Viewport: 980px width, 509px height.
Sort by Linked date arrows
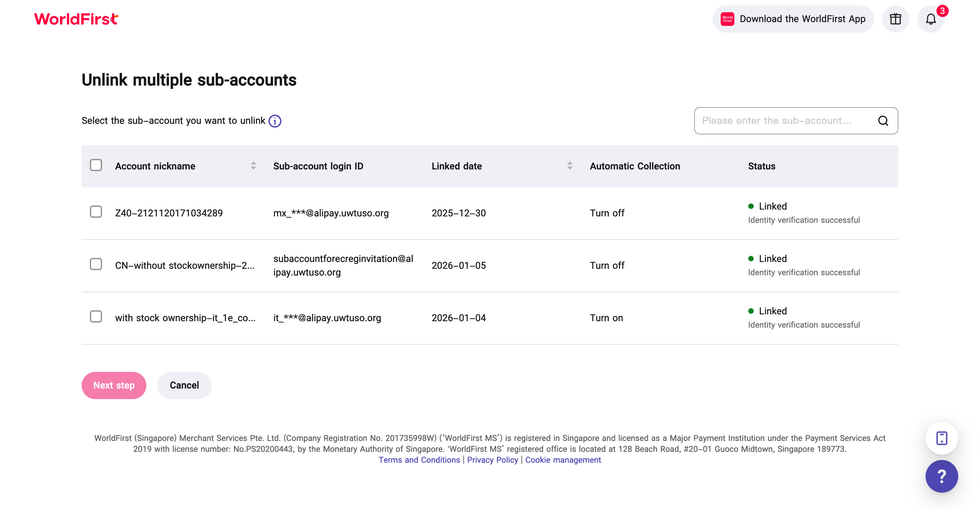(x=570, y=165)
